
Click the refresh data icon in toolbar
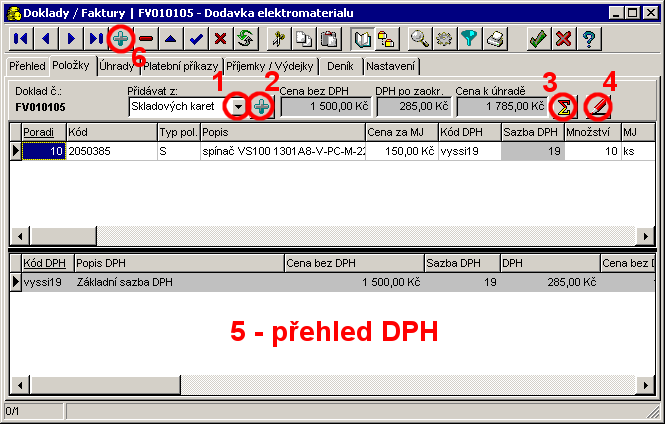(243, 39)
